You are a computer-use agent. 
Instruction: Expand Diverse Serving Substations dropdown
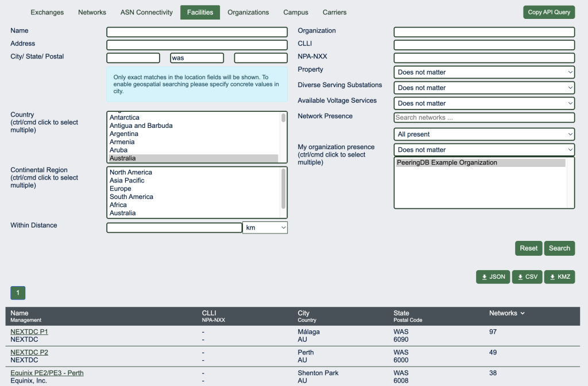pyautogui.click(x=484, y=88)
